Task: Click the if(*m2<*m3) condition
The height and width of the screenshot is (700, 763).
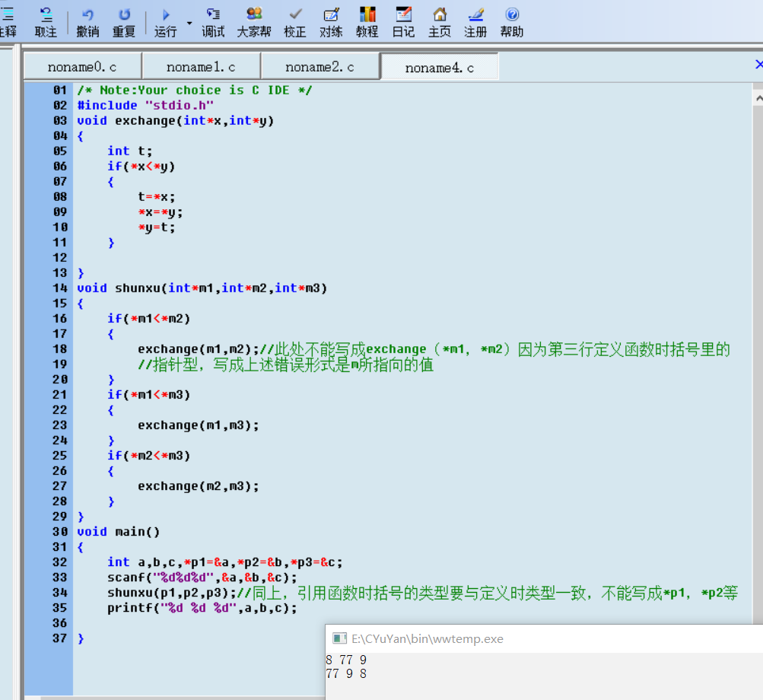Action: coord(148,456)
